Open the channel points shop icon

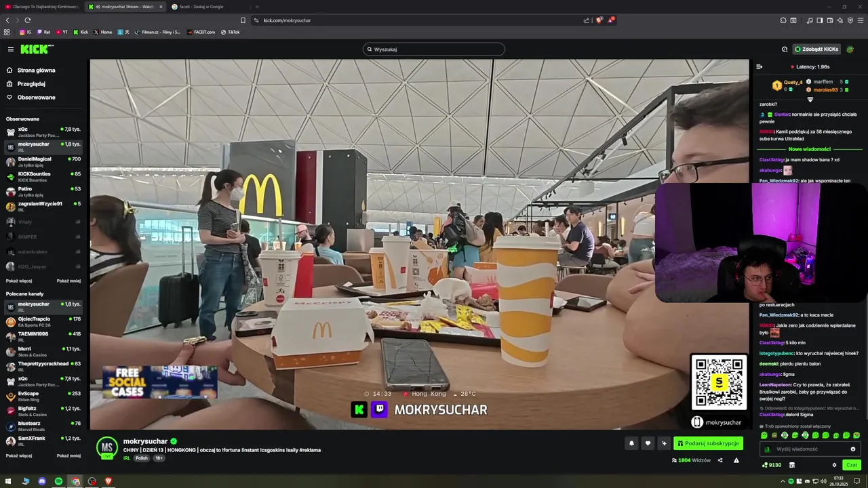(791, 465)
